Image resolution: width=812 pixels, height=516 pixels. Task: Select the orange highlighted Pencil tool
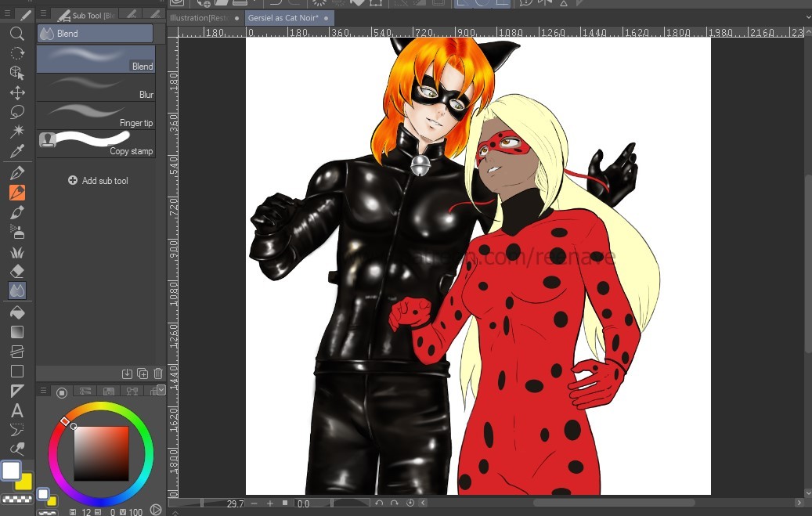coord(17,192)
